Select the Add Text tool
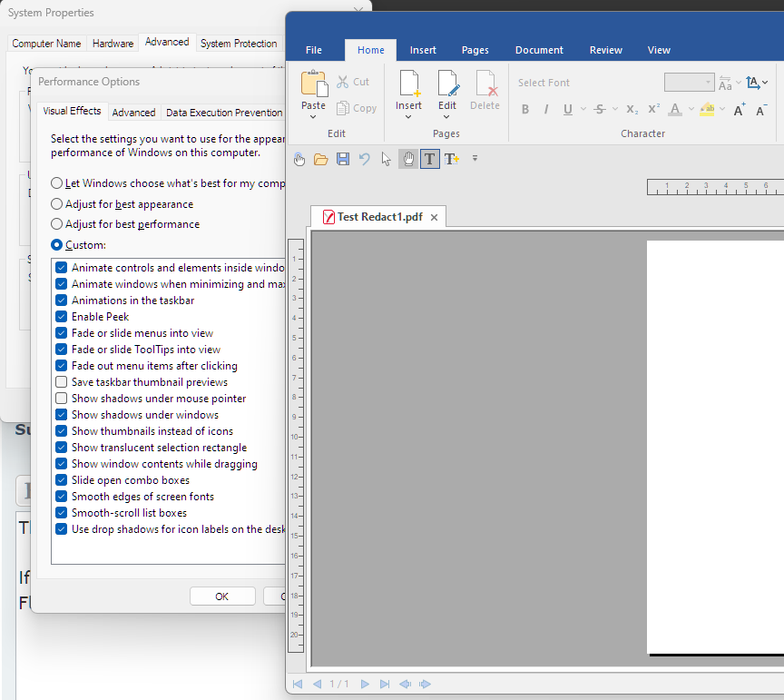The image size is (784, 700). point(451,159)
